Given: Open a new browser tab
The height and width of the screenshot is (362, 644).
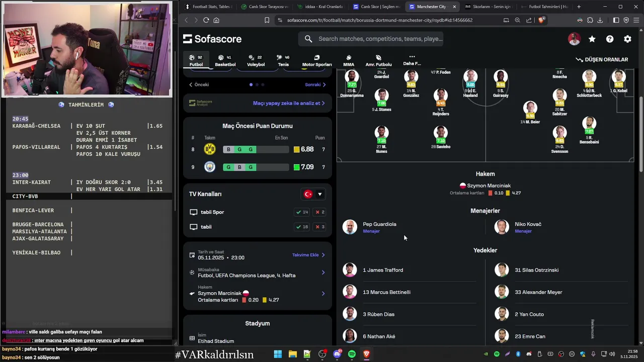Looking at the screenshot, I should pyautogui.click(x=579, y=7).
